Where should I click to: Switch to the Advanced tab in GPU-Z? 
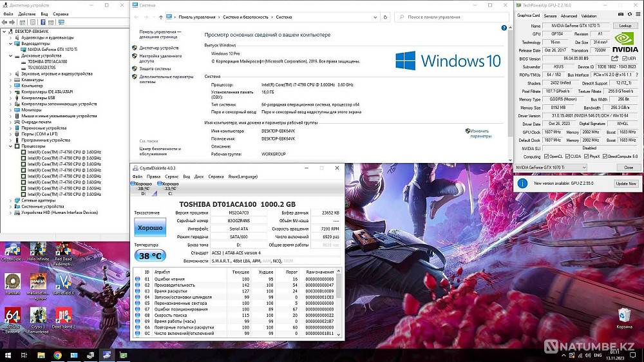click(569, 15)
